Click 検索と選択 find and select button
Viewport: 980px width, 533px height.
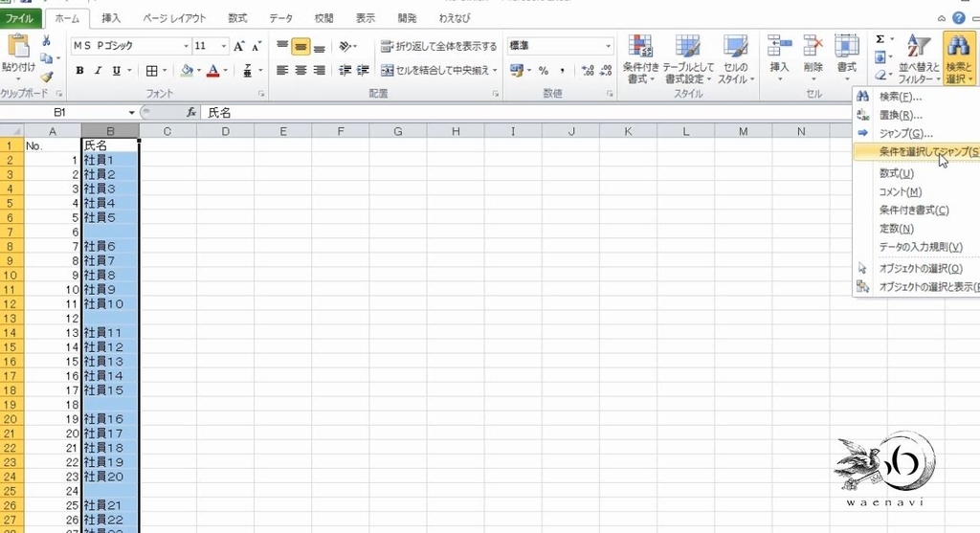point(959,58)
